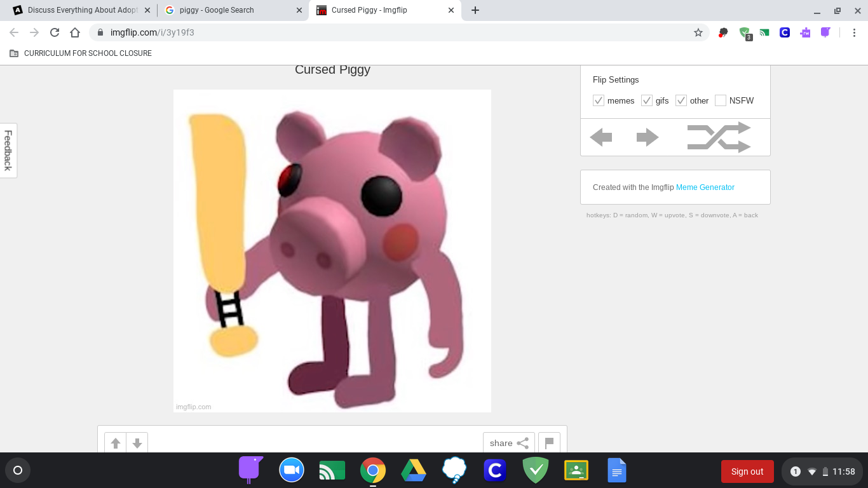Open the blue C app in shelf
Image resolution: width=868 pixels, height=488 pixels.
495,471
